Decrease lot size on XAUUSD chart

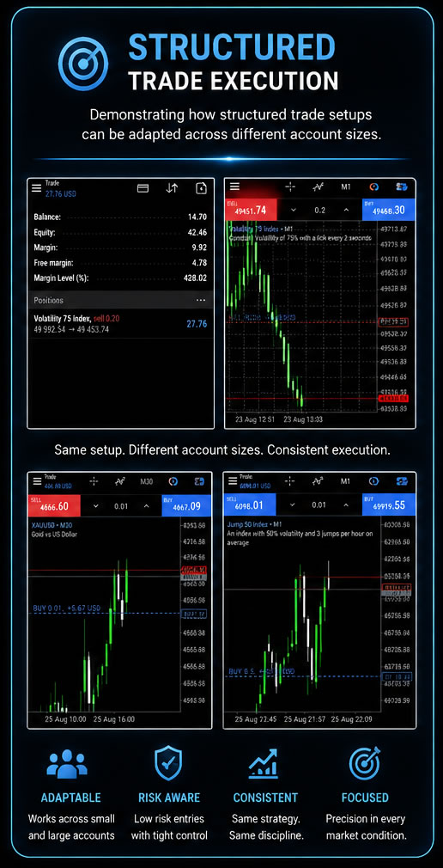[x=95, y=506]
